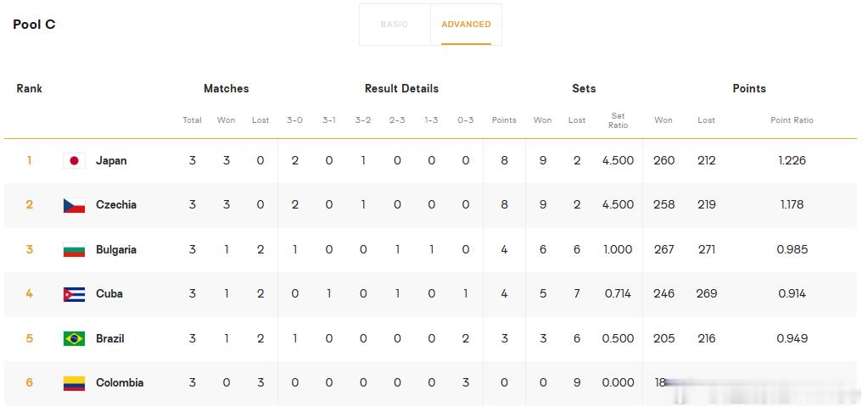The image size is (868, 412).
Task: Select the ADVANCED tab
Action: pyautogui.click(x=466, y=25)
